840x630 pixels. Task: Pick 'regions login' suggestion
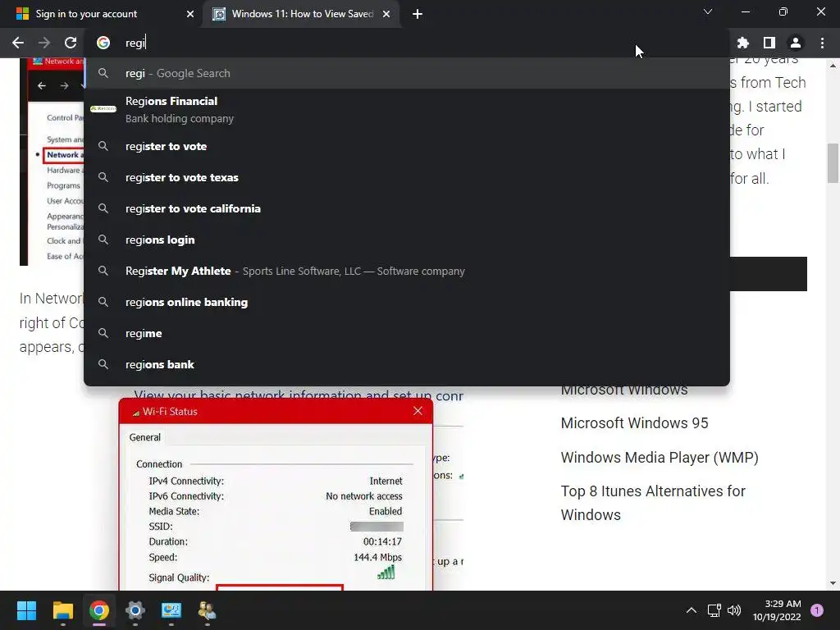point(407,240)
